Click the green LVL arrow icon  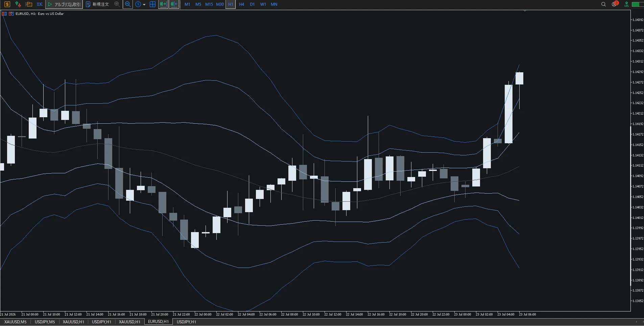click(626, 4)
